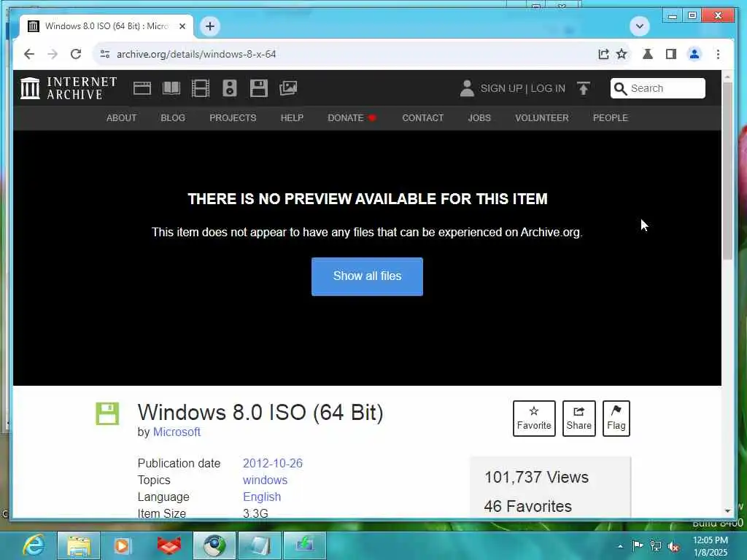Open the Video filmstrip icon
747x560 pixels.
(x=201, y=88)
